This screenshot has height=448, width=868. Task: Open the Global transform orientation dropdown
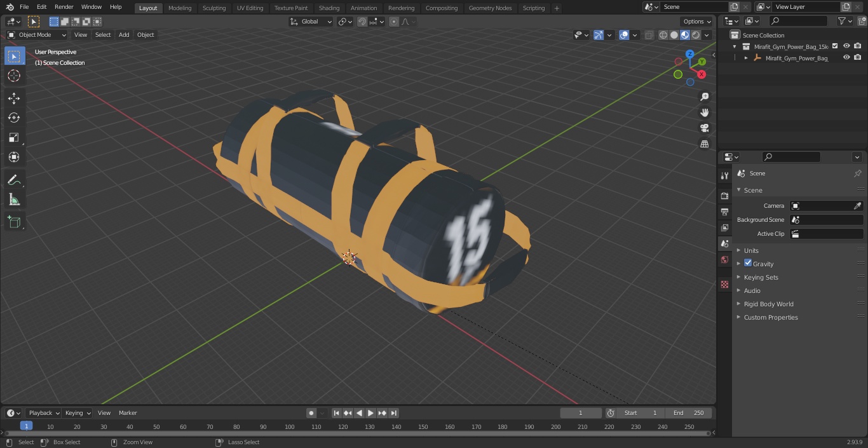(x=311, y=22)
